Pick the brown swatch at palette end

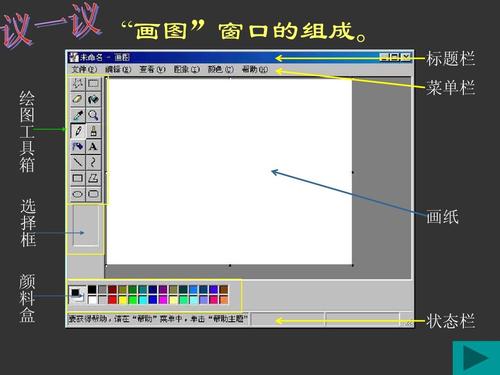point(224,289)
